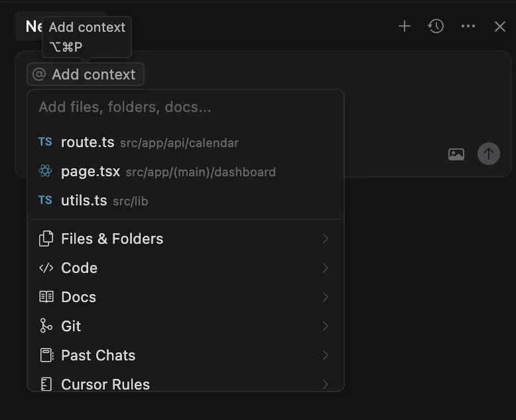Image resolution: width=516 pixels, height=420 pixels.
Task: Open chat history clock icon
Action: pyautogui.click(x=436, y=26)
